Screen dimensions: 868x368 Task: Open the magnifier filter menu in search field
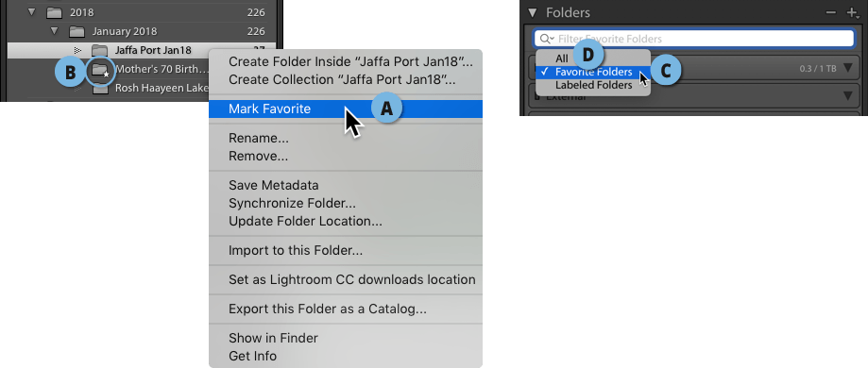[x=547, y=39]
